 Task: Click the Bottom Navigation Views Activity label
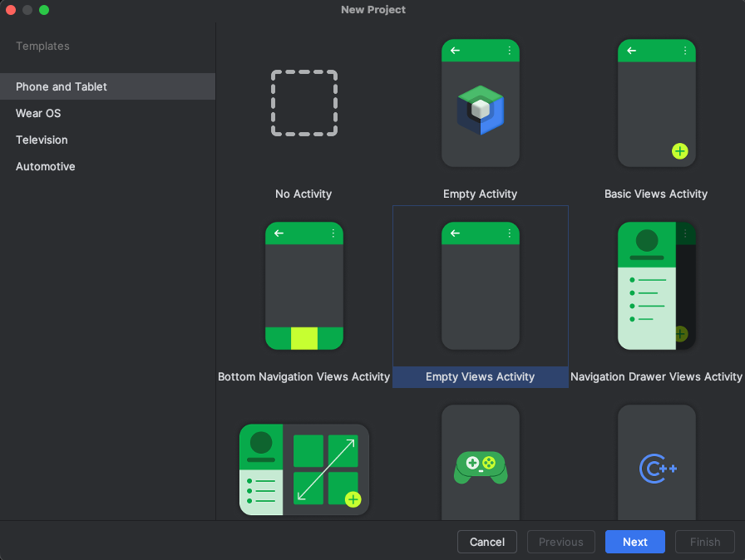click(x=303, y=376)
